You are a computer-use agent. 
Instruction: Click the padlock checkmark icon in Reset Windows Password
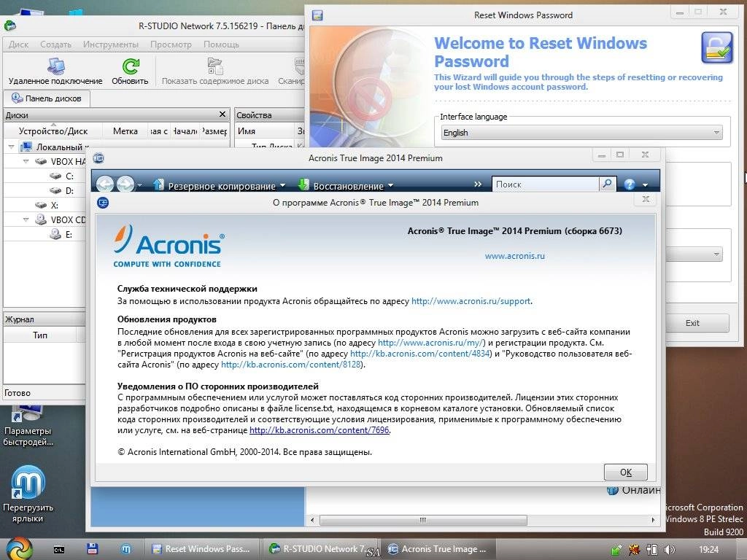click(x=716, y=47)
